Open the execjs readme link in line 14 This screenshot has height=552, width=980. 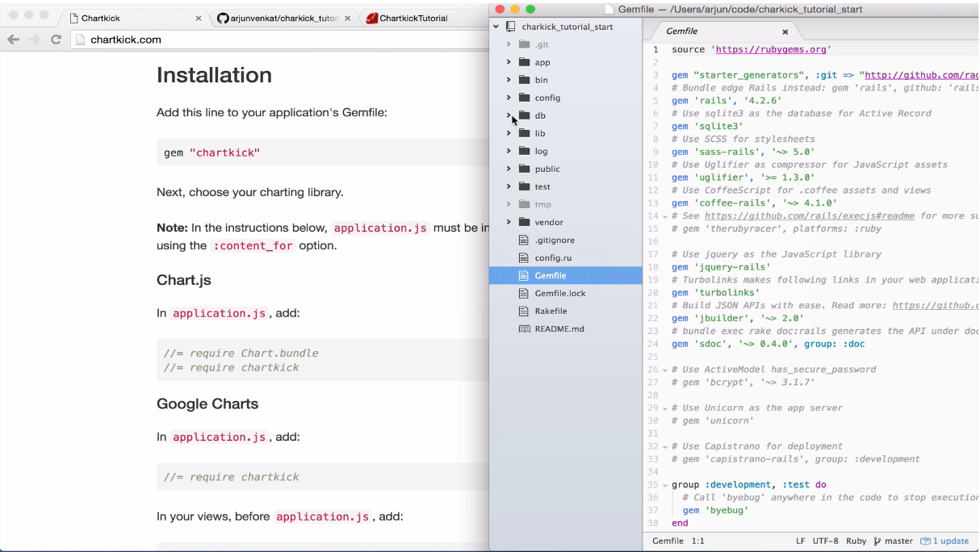[x=810, y=215]
